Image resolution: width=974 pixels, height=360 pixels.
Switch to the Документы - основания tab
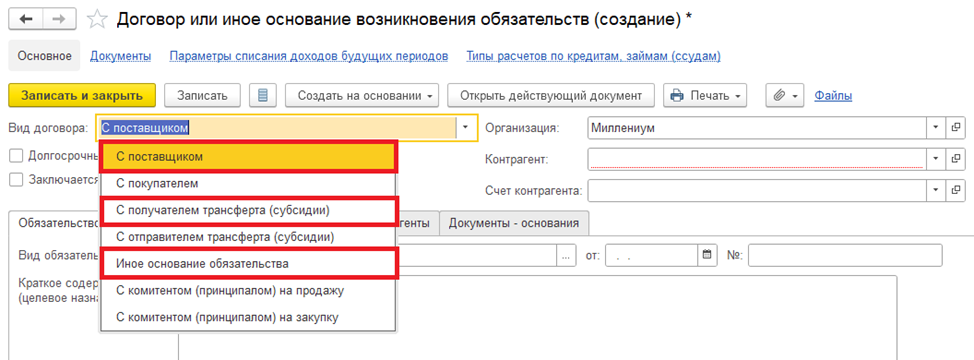(x=514, y=223)
